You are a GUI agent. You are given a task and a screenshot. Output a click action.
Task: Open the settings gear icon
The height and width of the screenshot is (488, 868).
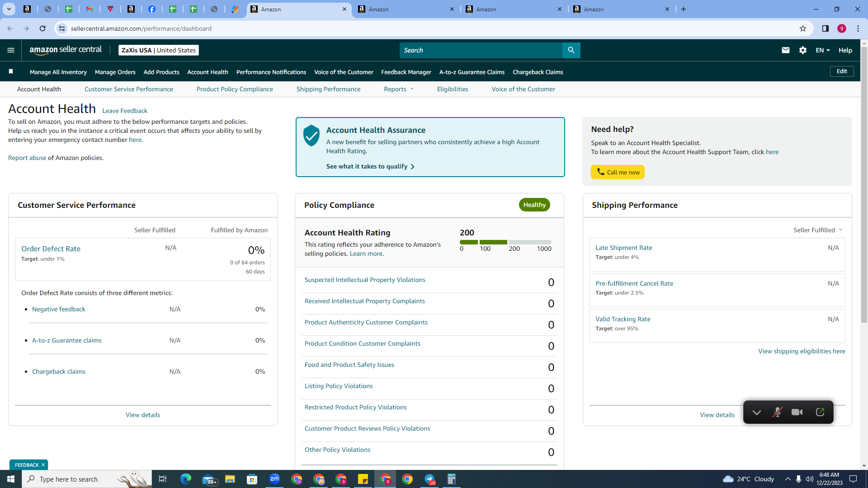(x=803, y=50)
